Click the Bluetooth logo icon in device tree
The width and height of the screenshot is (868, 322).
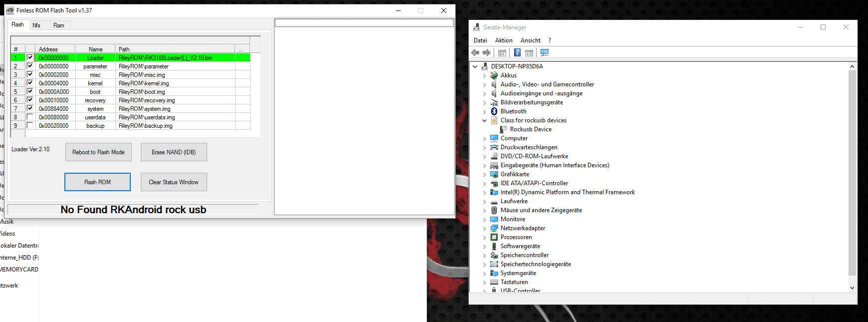tap(494, 111)
